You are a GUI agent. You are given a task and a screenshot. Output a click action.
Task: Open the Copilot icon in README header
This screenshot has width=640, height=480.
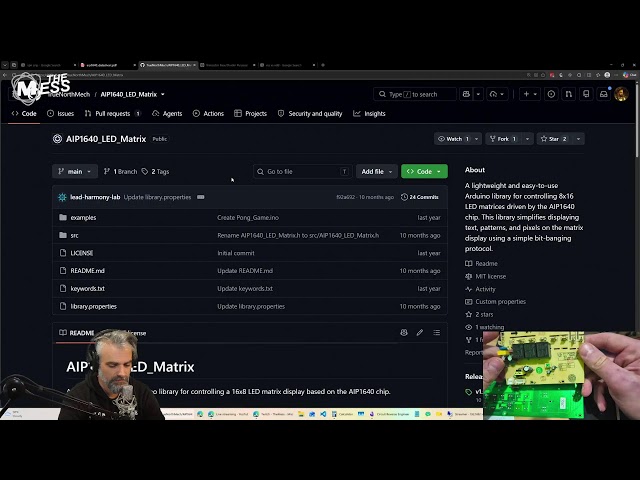pos(404,333)
